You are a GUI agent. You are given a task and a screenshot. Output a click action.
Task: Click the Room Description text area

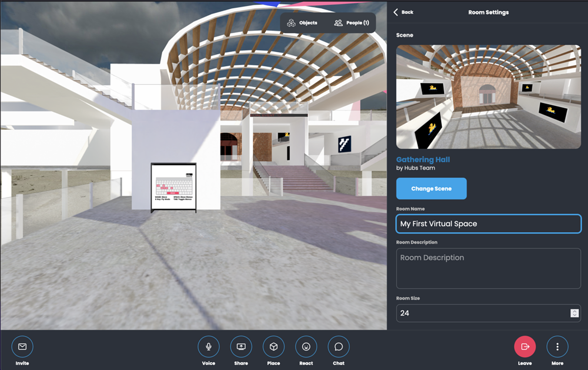point(488,268)
